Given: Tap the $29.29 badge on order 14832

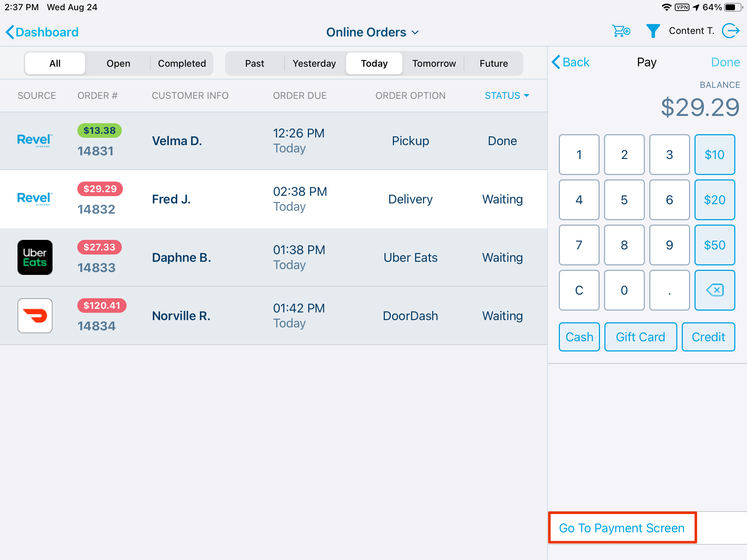Looking at the screenshot, I should coord(100,189).
